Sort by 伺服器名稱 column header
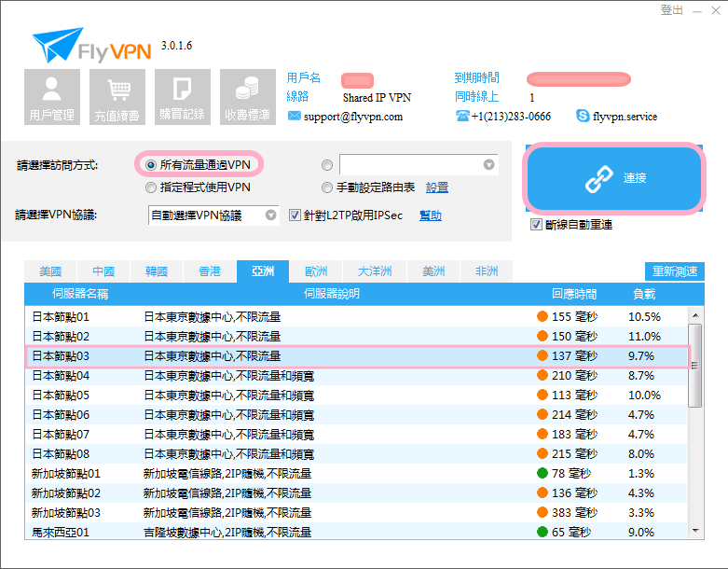The height and width of the screenshot is (569, 728). click(80, 294)
